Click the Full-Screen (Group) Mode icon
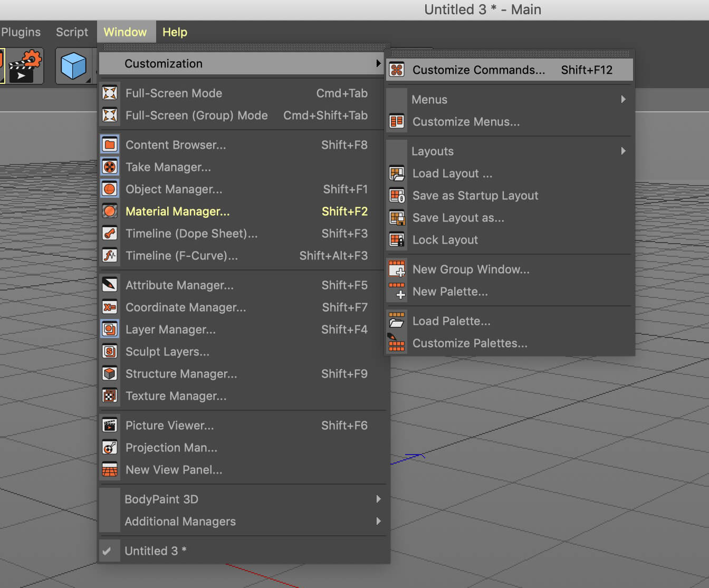This screenshot has width=709, height=588. point(110,115)
